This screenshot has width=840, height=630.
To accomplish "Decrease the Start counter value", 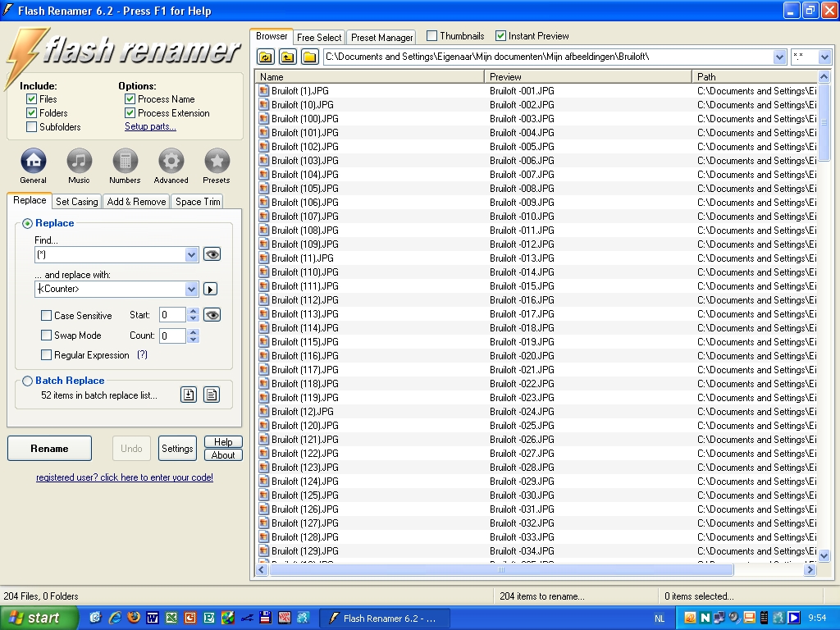I will tap(194, 319).
